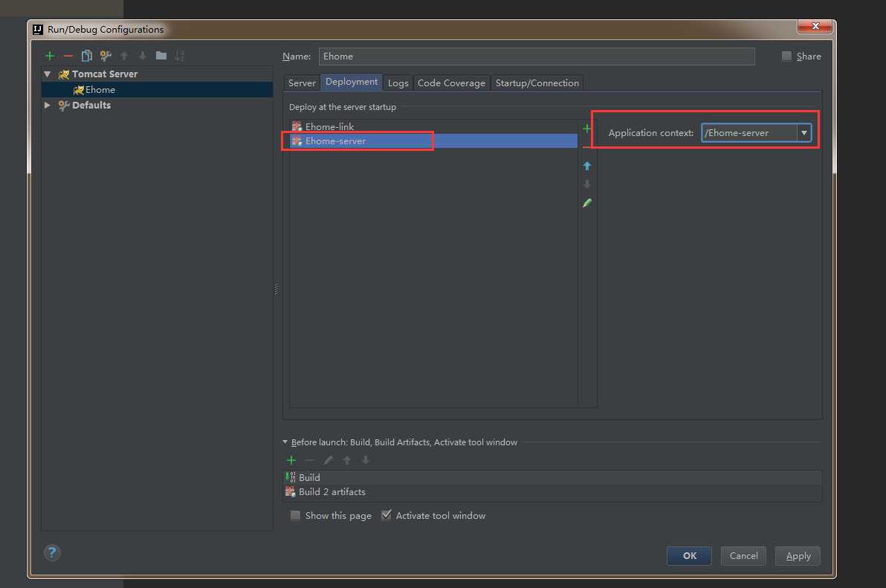Edit before launch task pencil icon
Screen dimensions: 886x588
click(x=329, y=460)
